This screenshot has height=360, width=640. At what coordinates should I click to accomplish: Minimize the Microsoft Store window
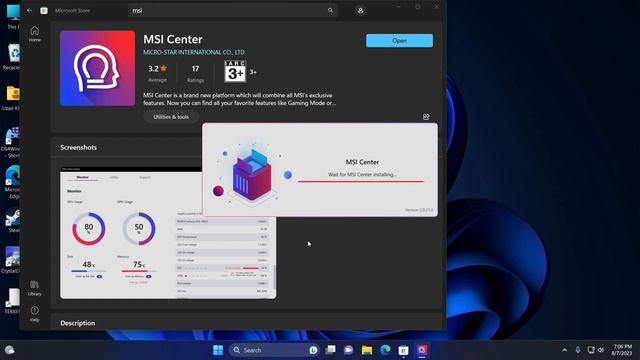pos(399,7)
